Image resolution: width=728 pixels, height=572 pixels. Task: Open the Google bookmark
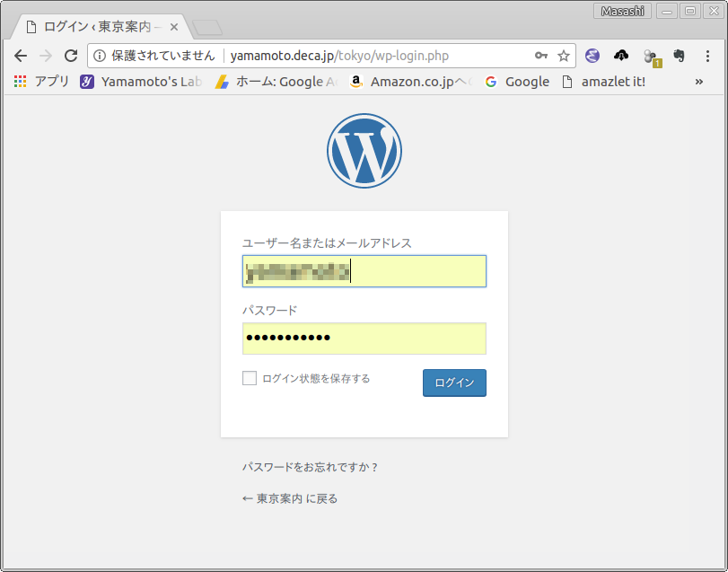click(517, 82)
